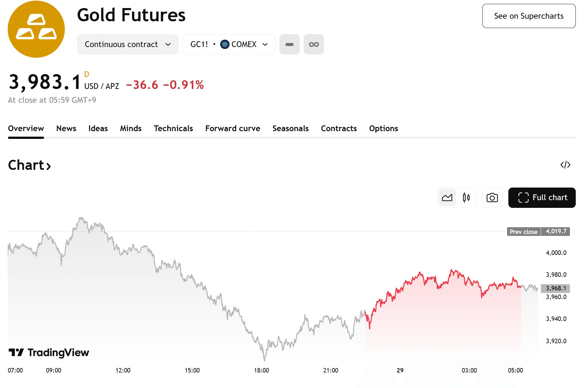Go to the Seasonals tab

(x=290, y=129)
